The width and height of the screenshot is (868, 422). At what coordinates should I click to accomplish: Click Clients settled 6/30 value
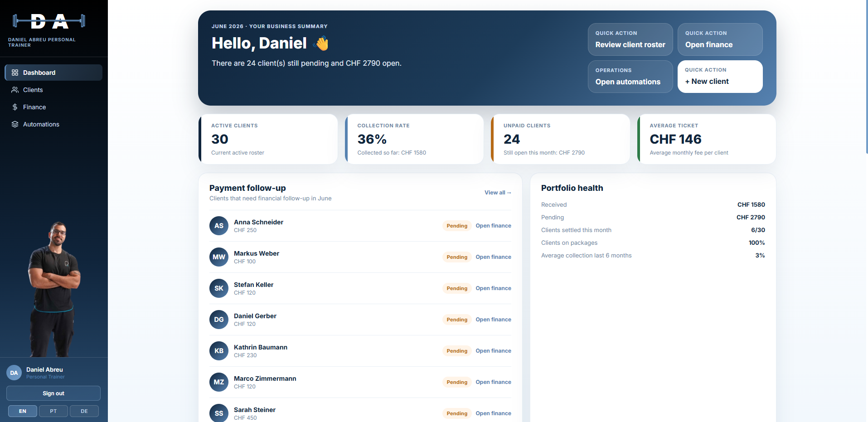coord(758,230)
